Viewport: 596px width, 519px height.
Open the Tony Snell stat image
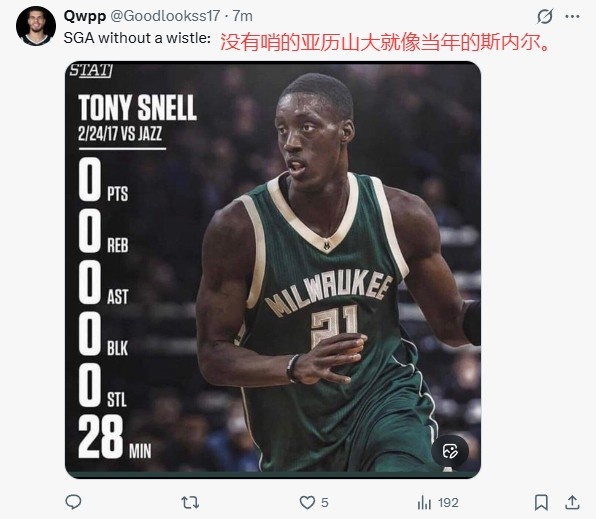(273, 269)
